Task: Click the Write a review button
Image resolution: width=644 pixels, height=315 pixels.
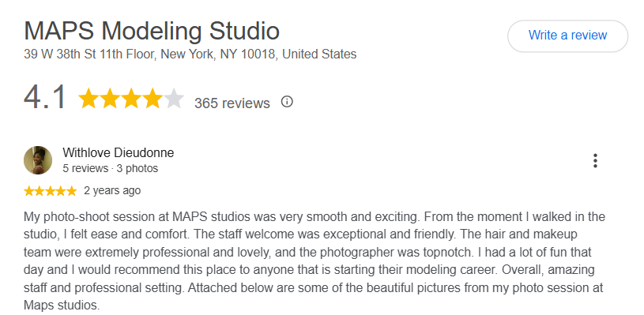Action: click(567, 36)
